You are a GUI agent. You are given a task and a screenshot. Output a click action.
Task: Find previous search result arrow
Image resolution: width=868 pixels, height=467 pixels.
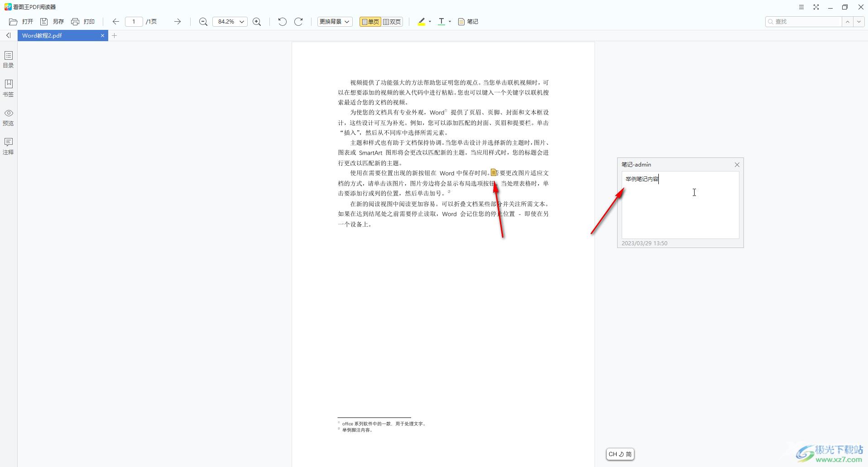[x=848, y=22]
